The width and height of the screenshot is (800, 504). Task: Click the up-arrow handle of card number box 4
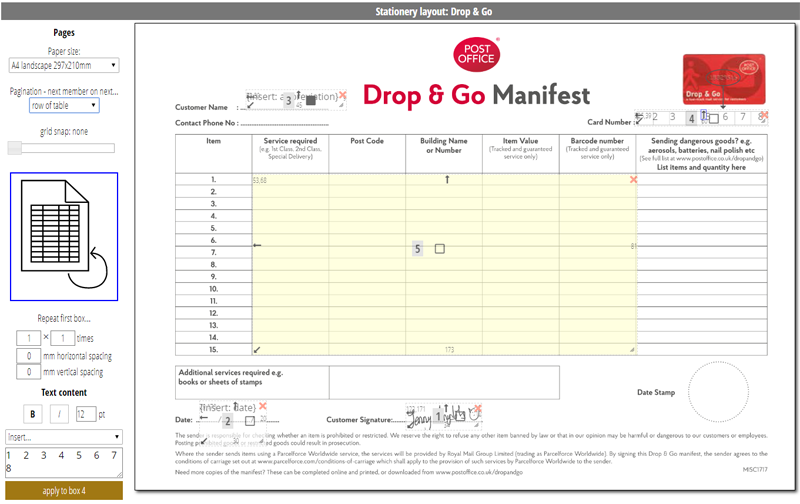pos(703,114)
